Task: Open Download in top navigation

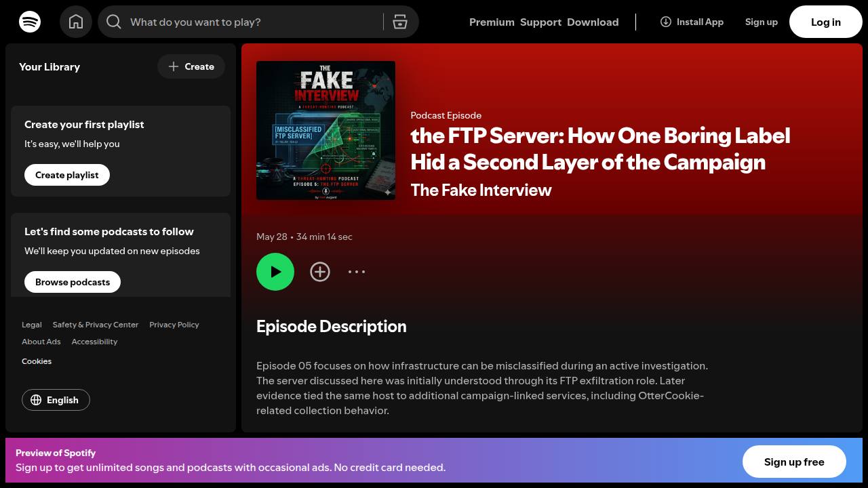Action: (x=593, y=22)
